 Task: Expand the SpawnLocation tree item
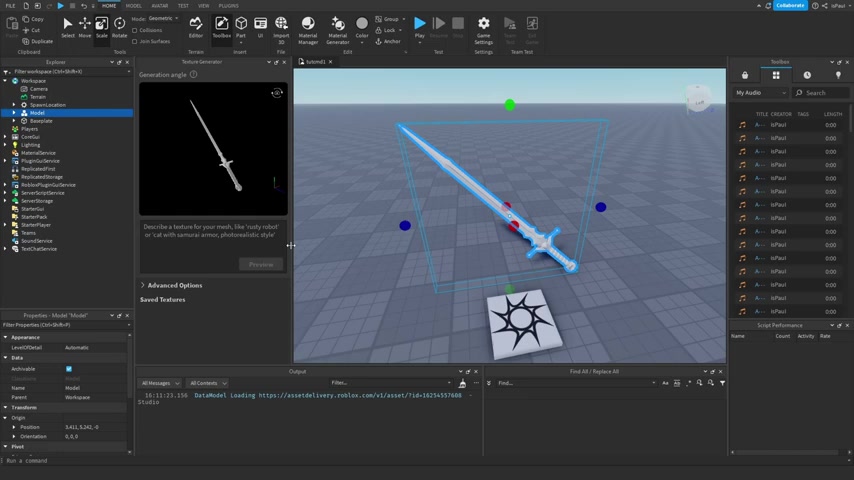pyautogui.click(x=14, y=105)
